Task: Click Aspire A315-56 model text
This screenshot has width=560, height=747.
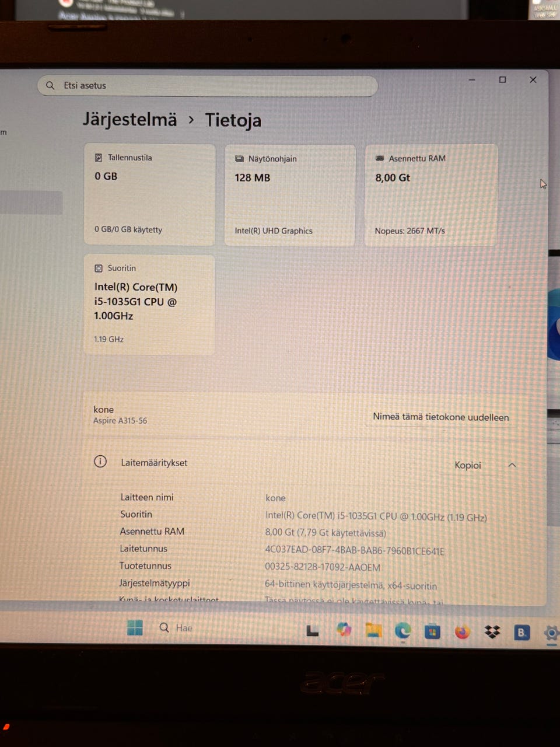Action: click(x=120, y=421)
